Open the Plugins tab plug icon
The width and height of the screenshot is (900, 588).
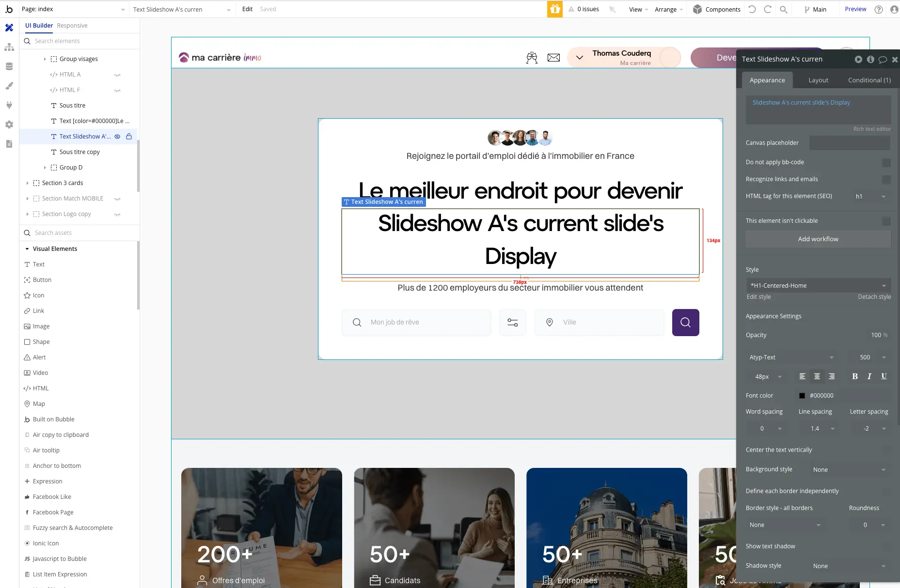(x=9, y=105)
